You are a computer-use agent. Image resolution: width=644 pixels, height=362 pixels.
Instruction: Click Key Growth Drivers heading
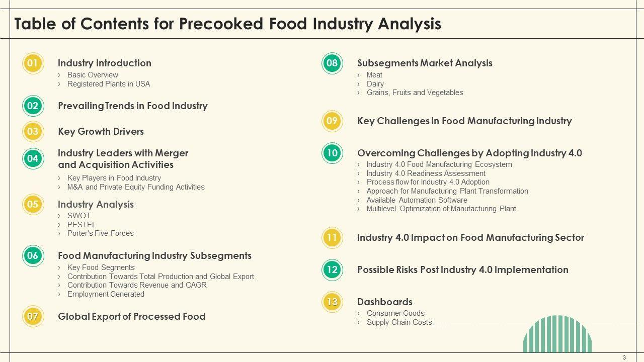[x=101, y=132]
